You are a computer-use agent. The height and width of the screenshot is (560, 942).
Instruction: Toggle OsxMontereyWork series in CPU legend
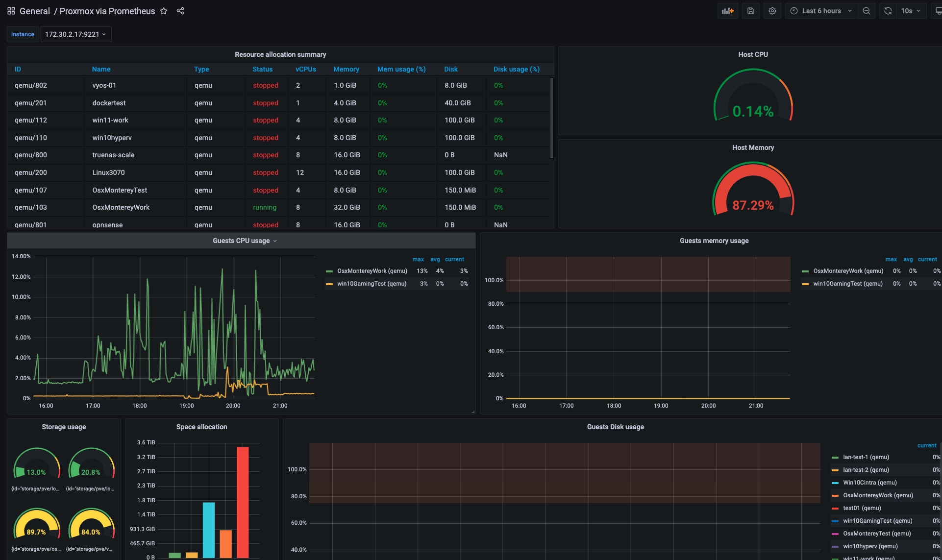click(372, 271)
